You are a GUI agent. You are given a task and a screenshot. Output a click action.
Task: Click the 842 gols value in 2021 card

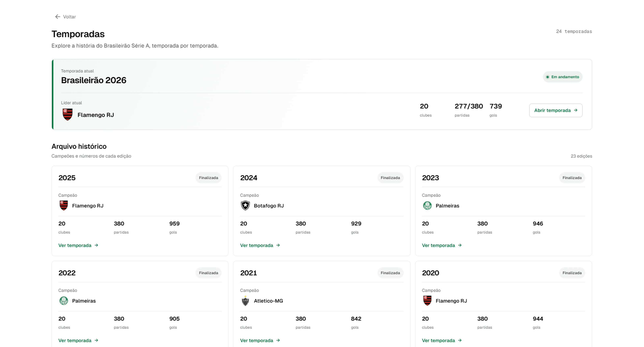click(356, 319)
